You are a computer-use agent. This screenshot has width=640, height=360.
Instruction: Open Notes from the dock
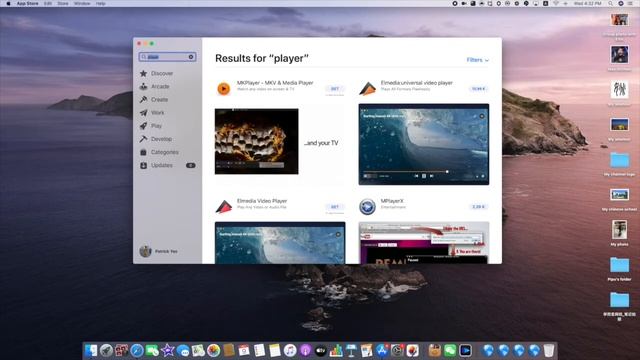coord(274,350)
